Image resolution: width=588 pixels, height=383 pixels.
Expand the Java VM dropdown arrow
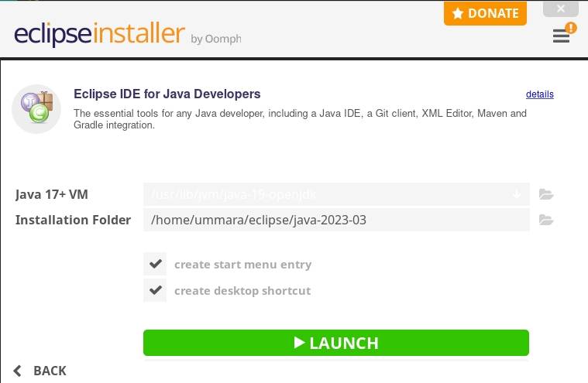click(517, 194)
